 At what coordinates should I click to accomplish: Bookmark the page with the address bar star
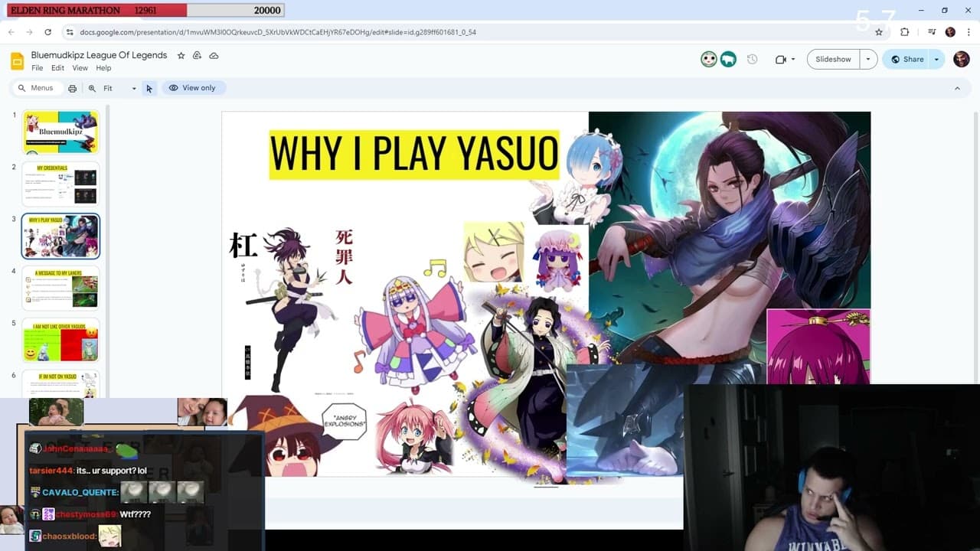coord(878,32)
